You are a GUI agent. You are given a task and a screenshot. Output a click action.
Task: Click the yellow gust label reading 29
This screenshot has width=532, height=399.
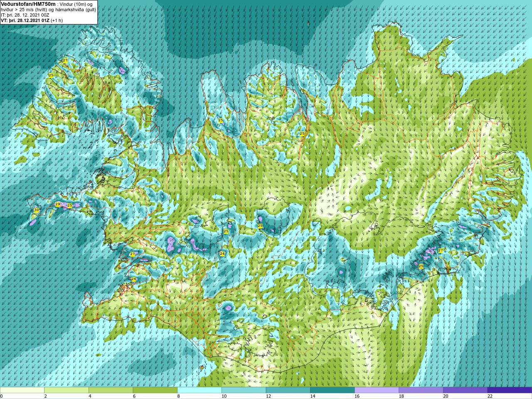(x=58, y=204)
